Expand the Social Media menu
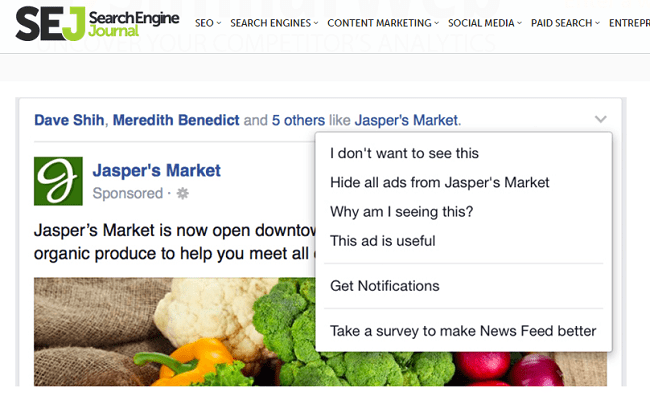This screenshot has width=650, height=396. (x=485, y=23)
